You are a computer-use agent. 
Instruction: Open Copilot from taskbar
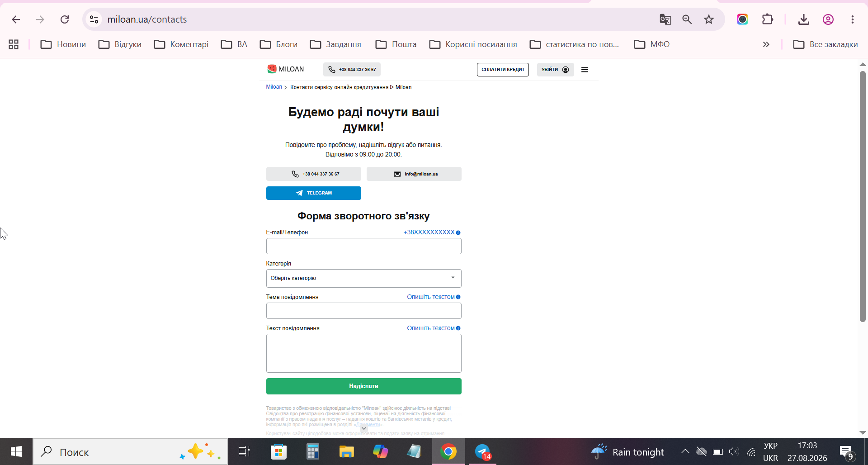380,451
